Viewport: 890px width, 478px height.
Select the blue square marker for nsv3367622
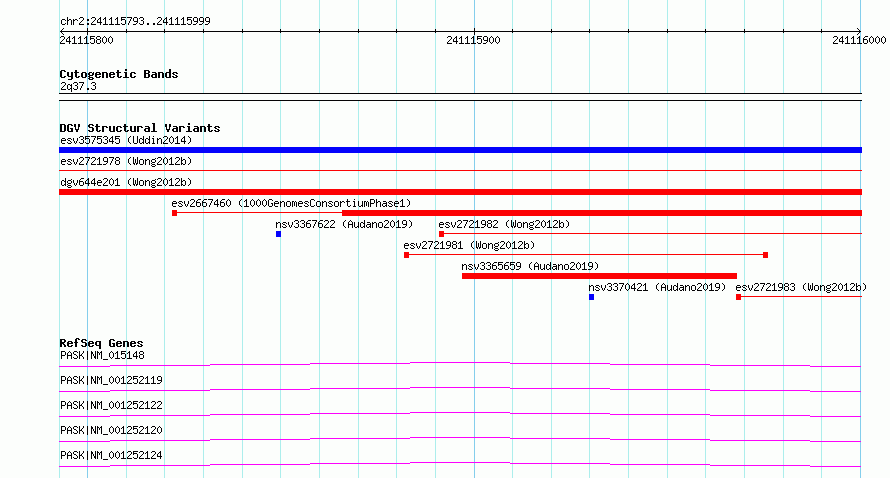[278, 234]
